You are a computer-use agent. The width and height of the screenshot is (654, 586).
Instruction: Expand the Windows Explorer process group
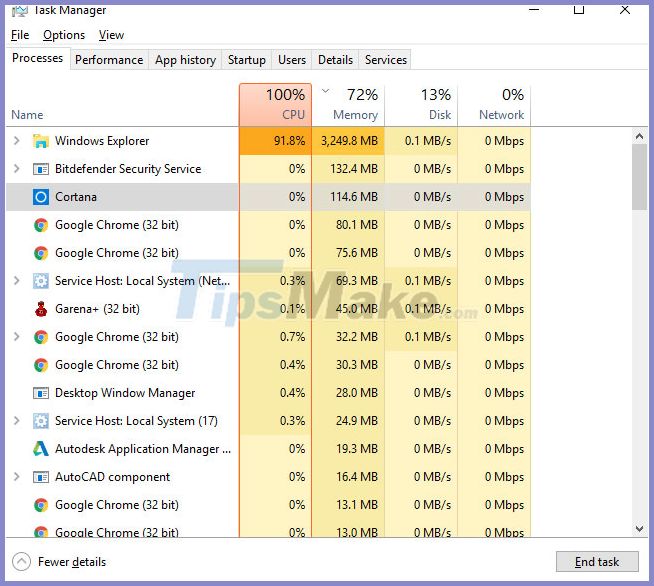17,141
